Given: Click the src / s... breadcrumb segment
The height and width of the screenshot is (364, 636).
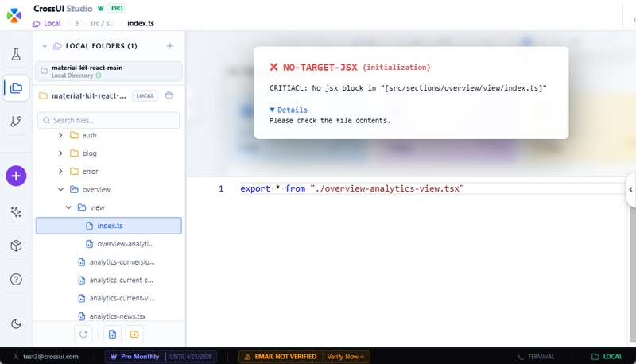Looking at the screenshot, I should [x=103, y=24].
